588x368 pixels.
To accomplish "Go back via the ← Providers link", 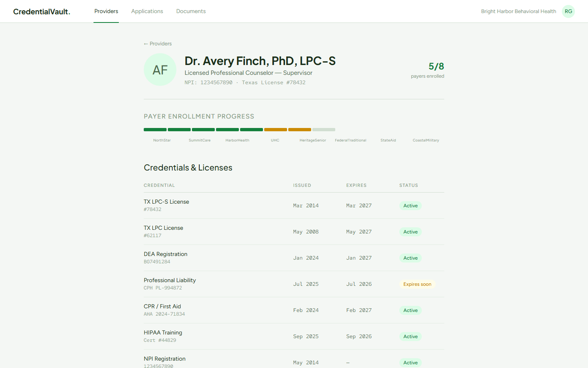I will coord(158,44).
